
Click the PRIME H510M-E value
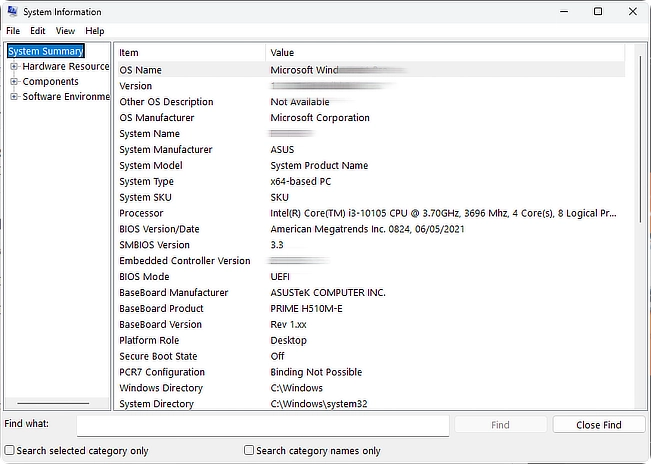click(306, 308)
